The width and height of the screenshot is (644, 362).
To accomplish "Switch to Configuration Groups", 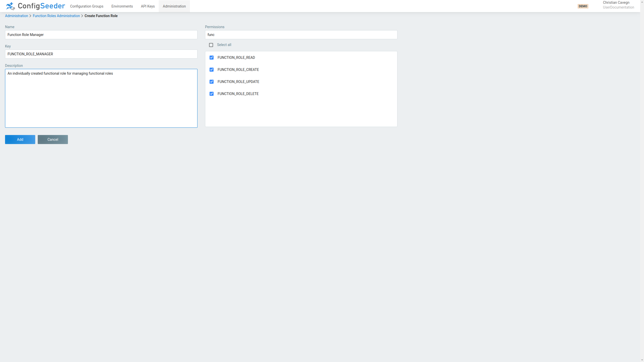I will click(87, 6).
